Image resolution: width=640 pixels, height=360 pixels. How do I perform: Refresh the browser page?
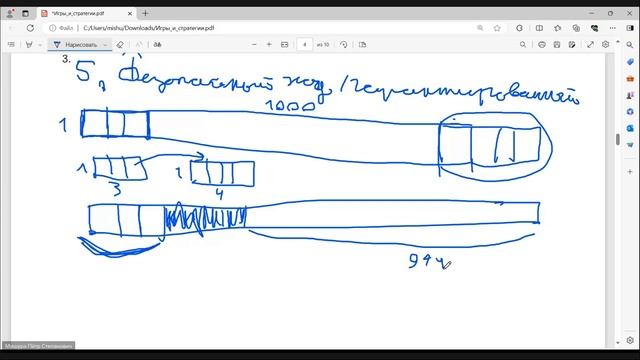point(30,28)
